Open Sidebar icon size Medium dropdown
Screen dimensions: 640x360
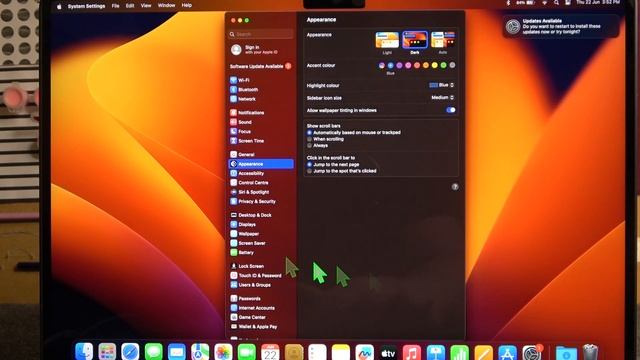(443, 98)
